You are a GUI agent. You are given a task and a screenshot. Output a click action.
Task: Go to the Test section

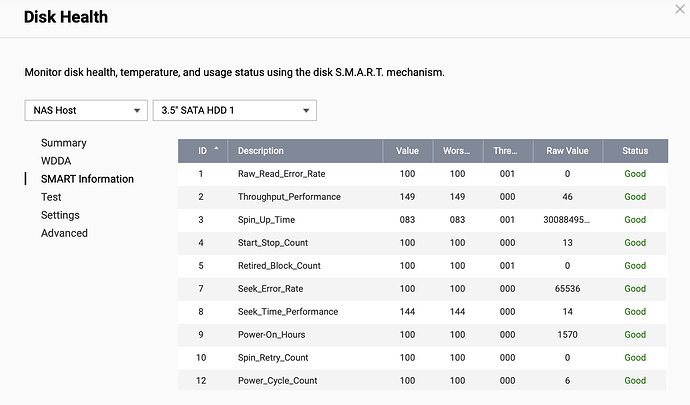click(x=51, y=197)
